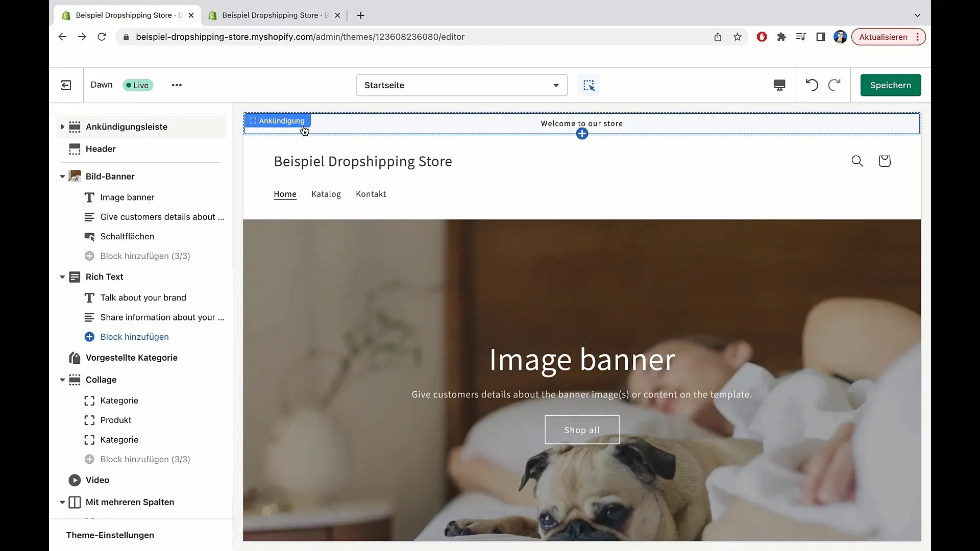Click the redo arrow icon

[835, 85]
